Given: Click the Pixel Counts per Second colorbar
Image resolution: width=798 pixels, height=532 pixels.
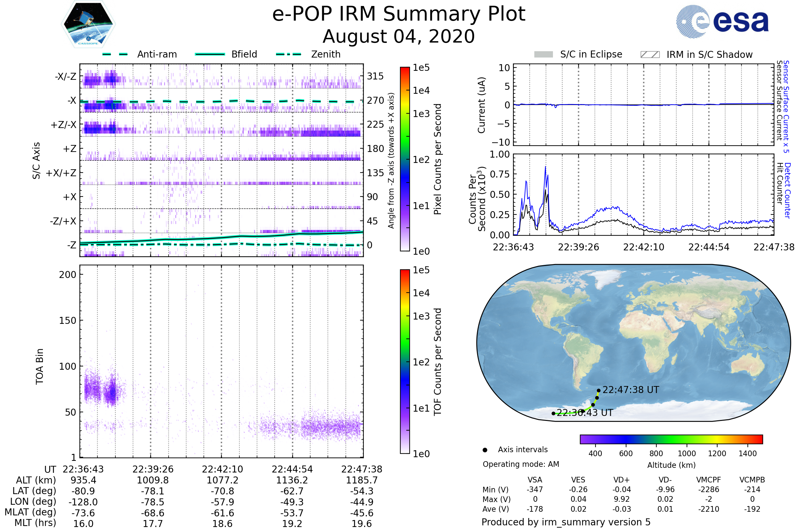Looking at the screenshot, I should click(x=405, y=159).
